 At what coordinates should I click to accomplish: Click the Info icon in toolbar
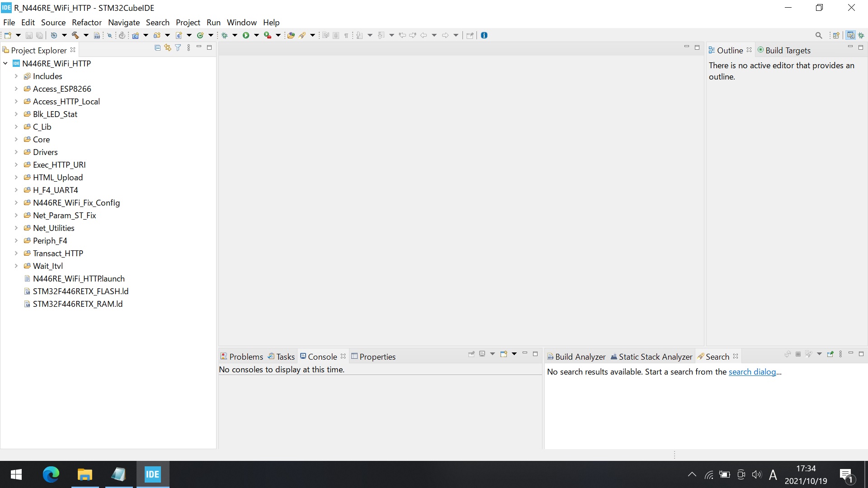(484, 34)
